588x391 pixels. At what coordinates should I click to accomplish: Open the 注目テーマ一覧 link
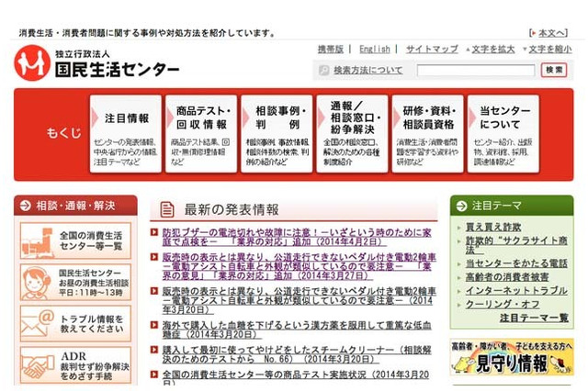[534, 318]
